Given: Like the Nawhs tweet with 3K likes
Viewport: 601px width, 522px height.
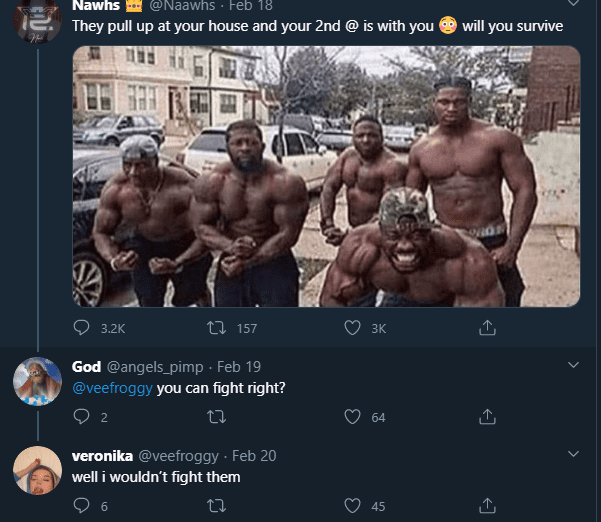Looking at the screenshot, I should (x=352, y=328).
